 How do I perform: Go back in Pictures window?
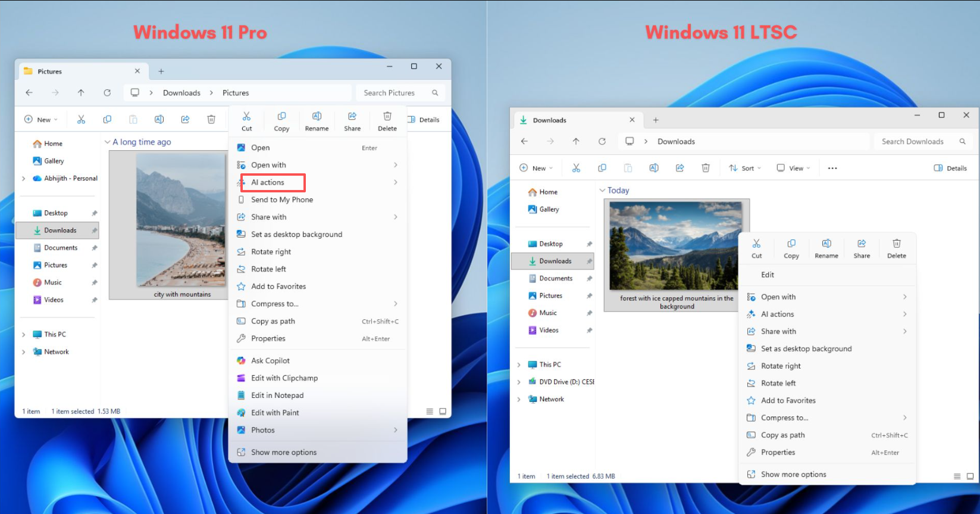point(29,93)
